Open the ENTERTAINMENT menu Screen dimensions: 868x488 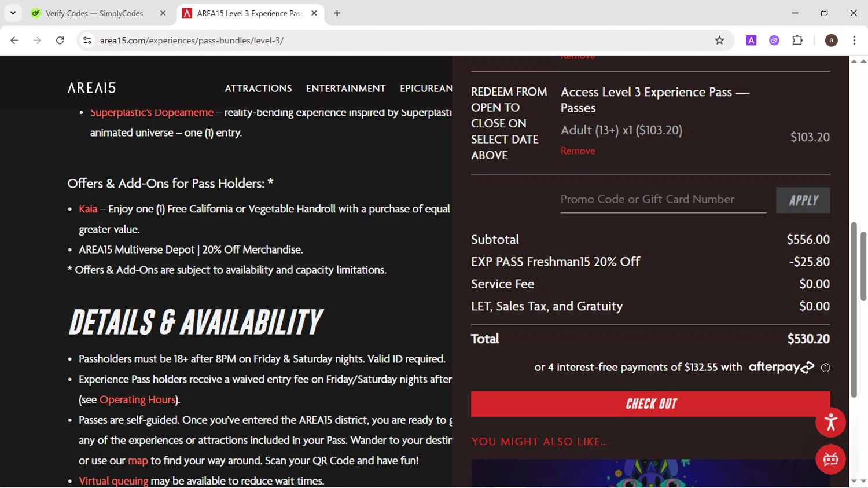tap(345, 89)
